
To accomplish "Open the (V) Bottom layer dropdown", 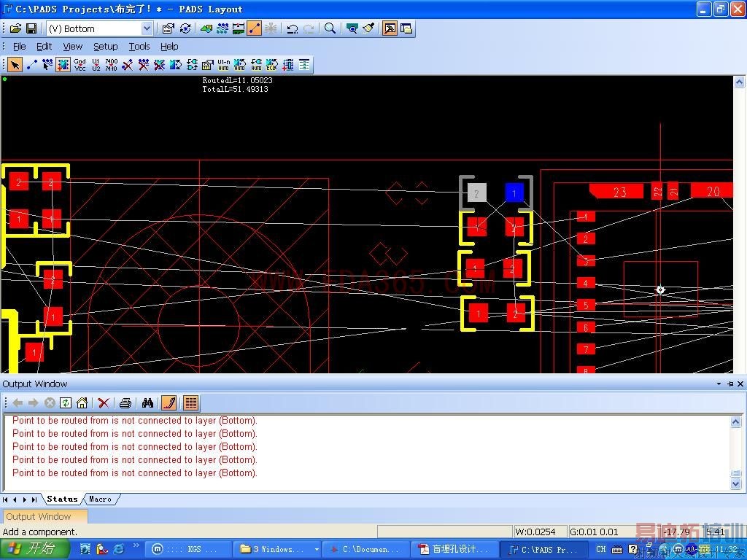I will (147, 28).
